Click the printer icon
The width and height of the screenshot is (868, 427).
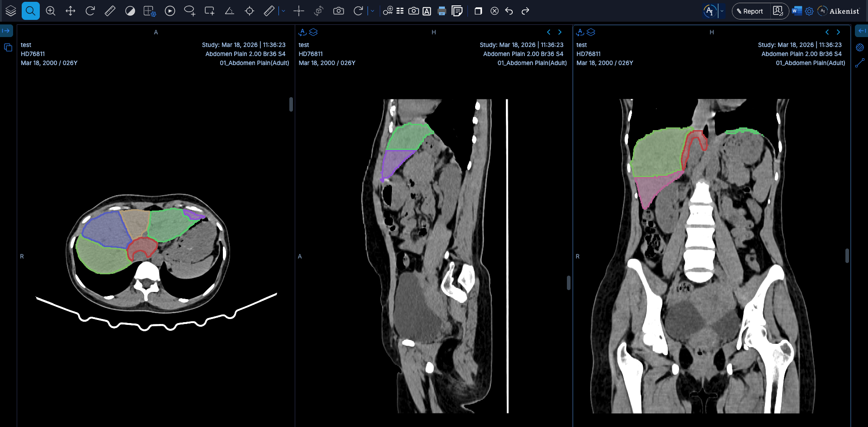442,11
